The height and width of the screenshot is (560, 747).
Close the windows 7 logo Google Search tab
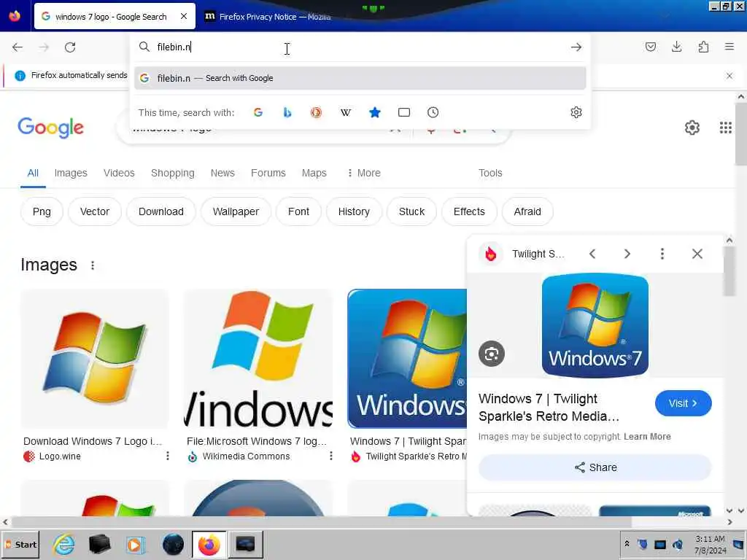[184, 16]
